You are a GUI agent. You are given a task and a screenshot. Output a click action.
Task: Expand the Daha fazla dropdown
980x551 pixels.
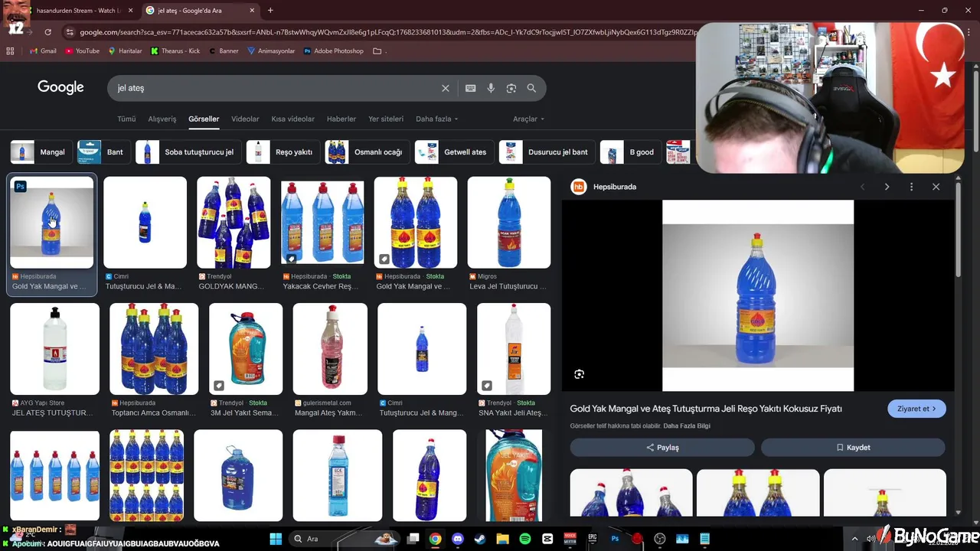coord(436,119)
